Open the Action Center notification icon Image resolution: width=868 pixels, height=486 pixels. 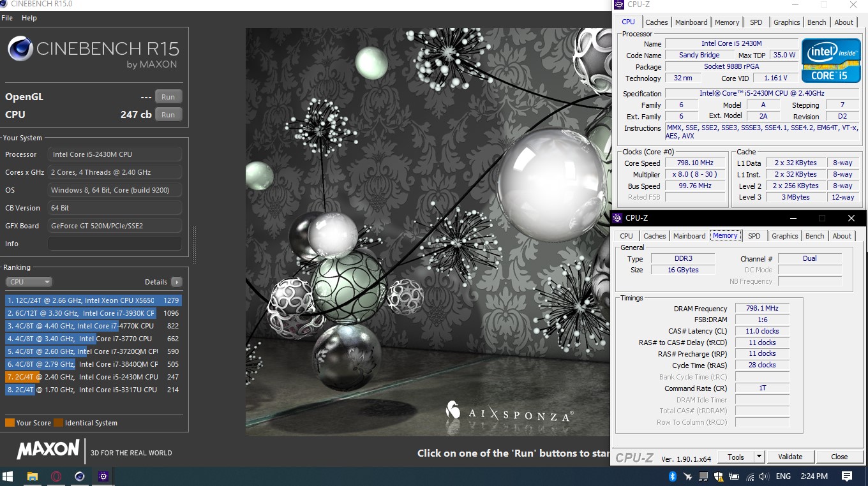click(x=847, y=476)
